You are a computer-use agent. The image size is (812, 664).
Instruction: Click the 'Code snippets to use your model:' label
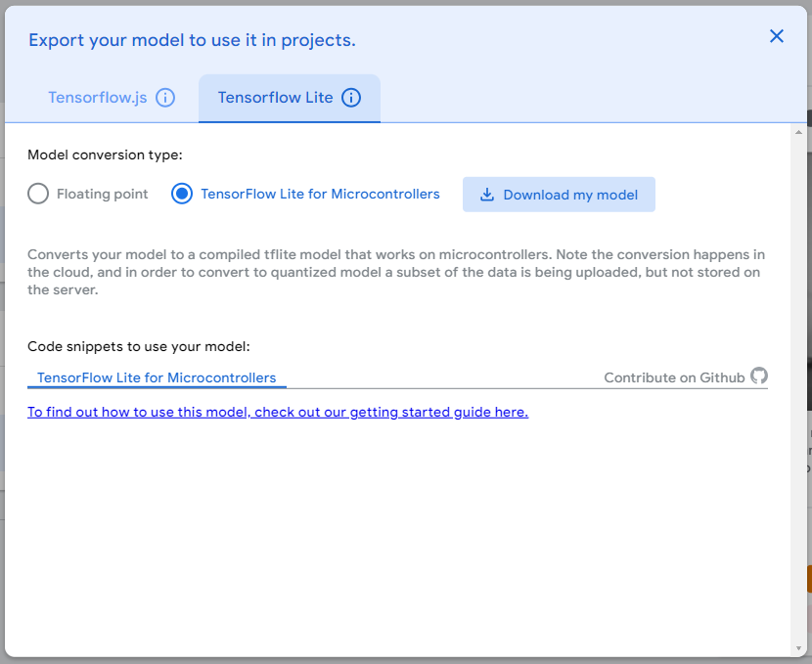[139, 346]
